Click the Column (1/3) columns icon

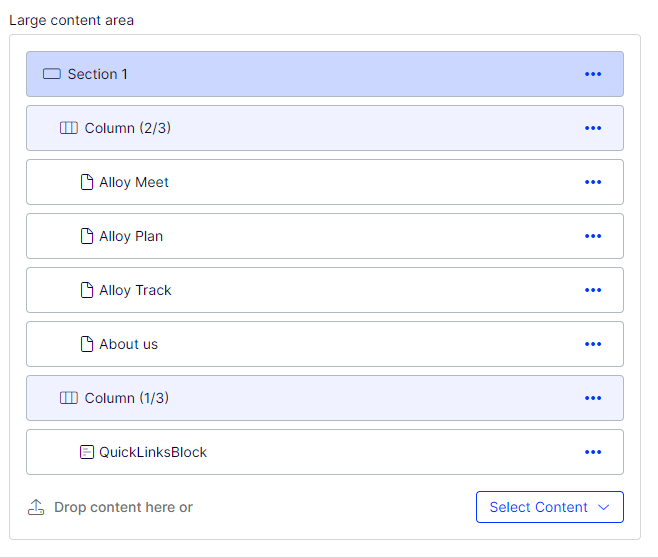[69, 398]
